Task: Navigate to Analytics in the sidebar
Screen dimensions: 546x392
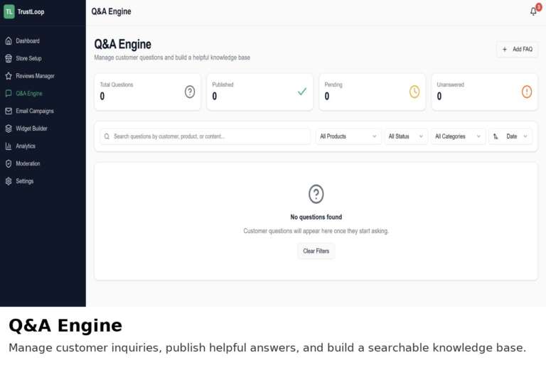Action: 26,146
